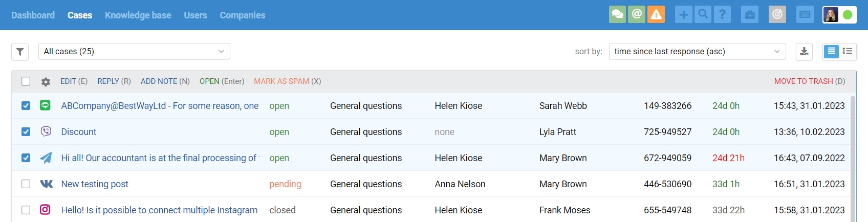Image resolution: width=868 pixels, height=222 pixels.
Task: Check the New testing post checkbox
Action: [26, 184]
